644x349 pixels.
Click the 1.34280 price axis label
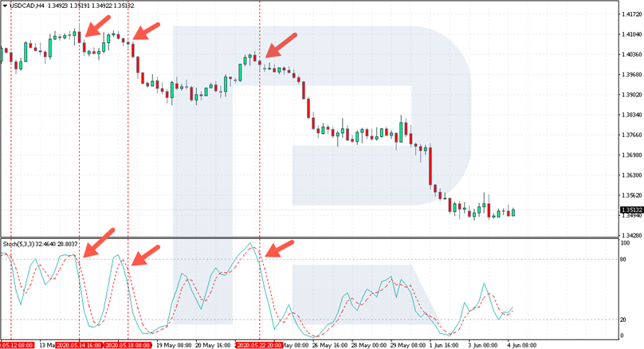631,236
